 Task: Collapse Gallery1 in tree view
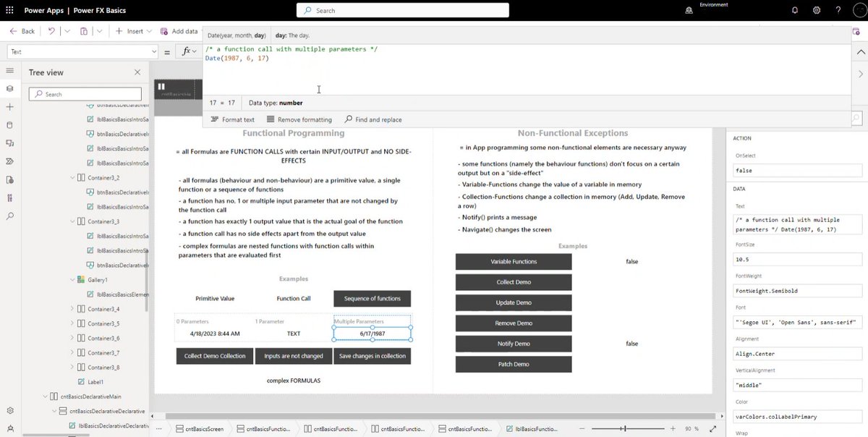click(72, 279)
